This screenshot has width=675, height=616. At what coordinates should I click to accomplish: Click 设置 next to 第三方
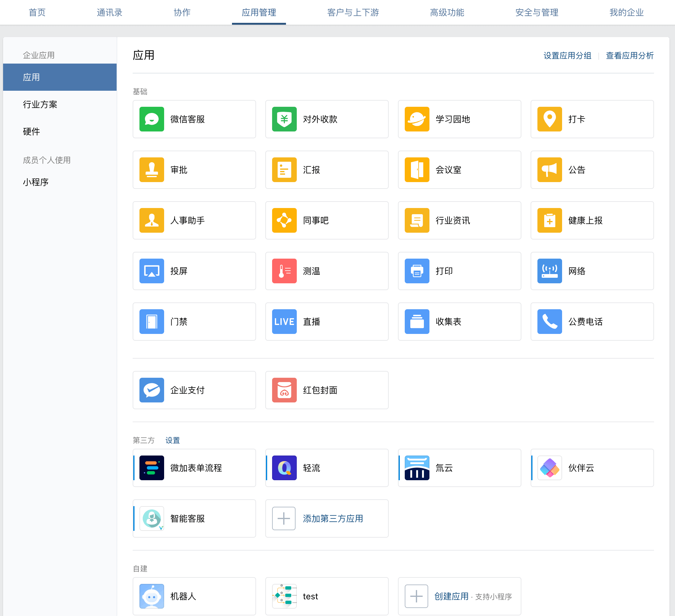(x=172, y=440)
